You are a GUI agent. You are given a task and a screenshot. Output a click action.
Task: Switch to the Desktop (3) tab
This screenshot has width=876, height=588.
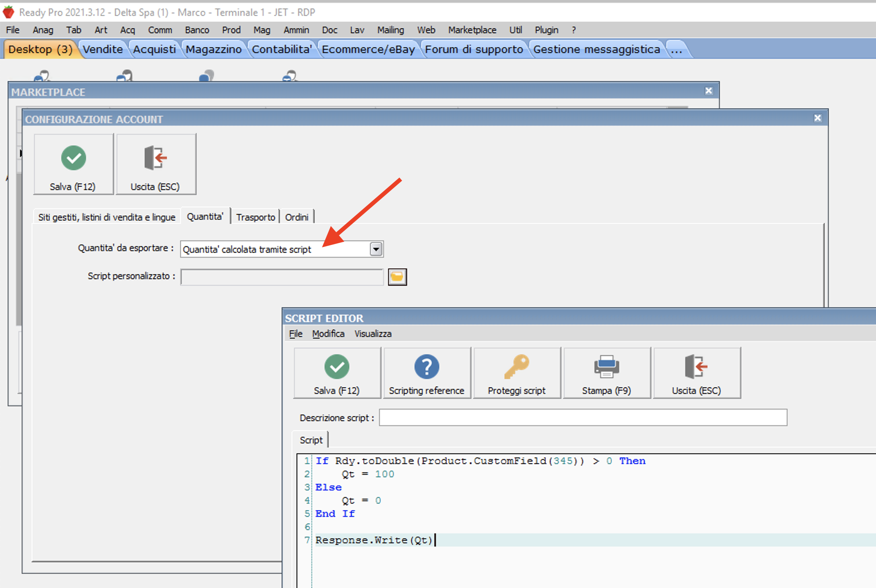[40, 50]
